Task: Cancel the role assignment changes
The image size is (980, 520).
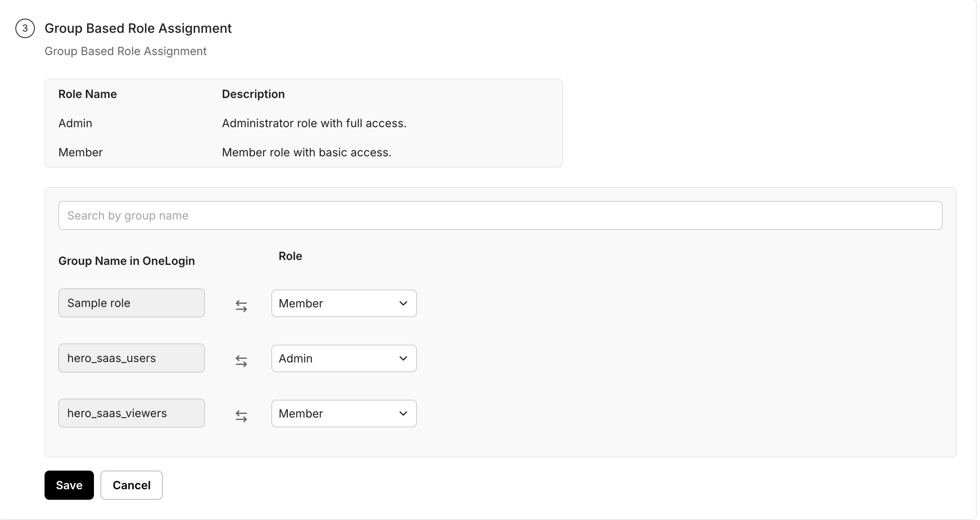Action: (x=131, y=485)
